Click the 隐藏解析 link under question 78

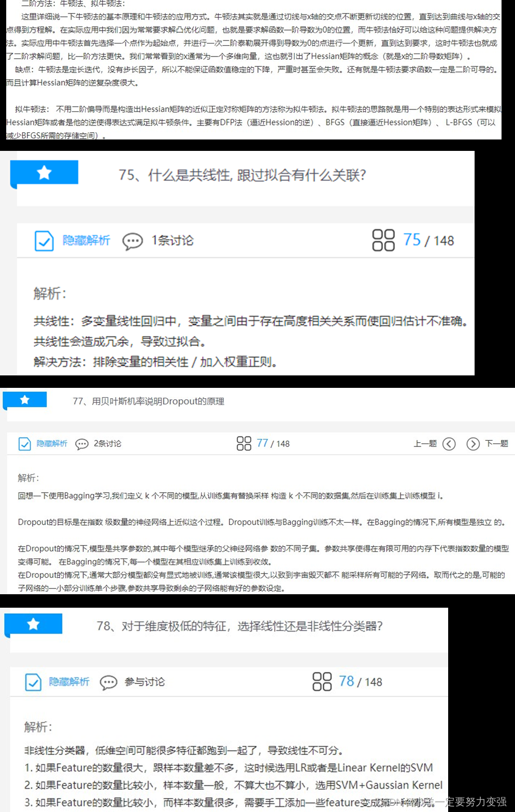coord(69,682)
